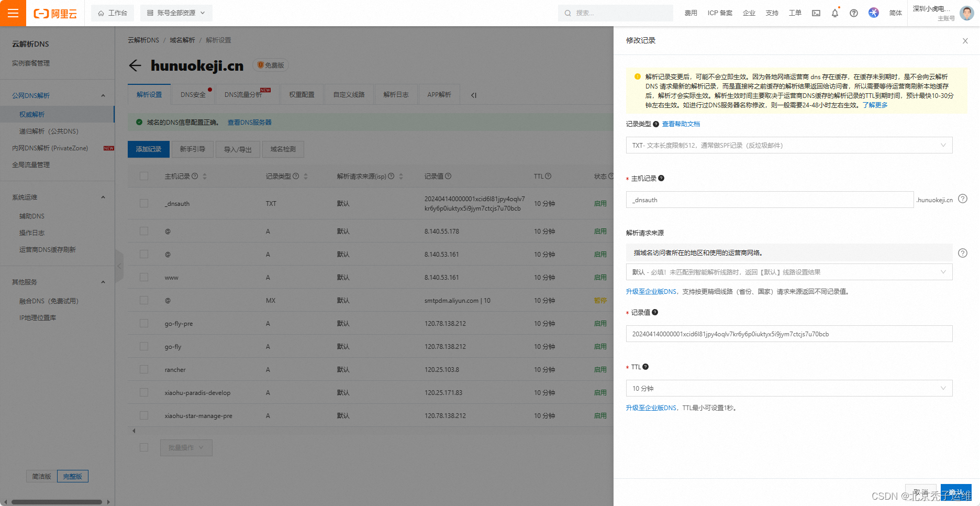Click the host record input field
The height and width of the screenshot is (506, 980).
770,200
